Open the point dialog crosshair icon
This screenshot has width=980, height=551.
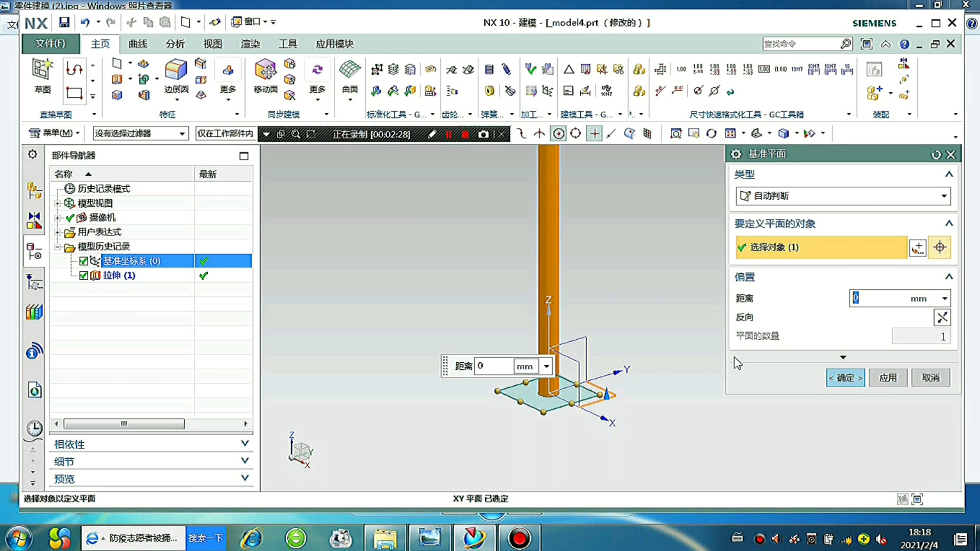[940, 247]
